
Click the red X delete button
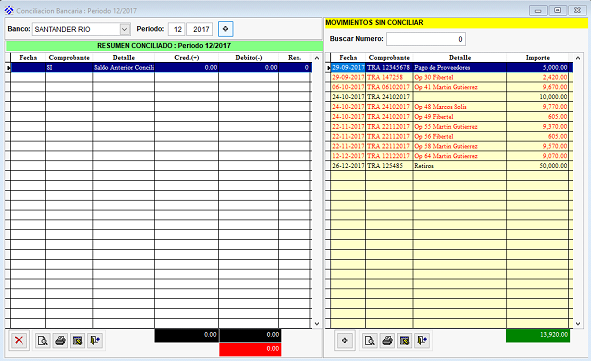coord(18,340)
